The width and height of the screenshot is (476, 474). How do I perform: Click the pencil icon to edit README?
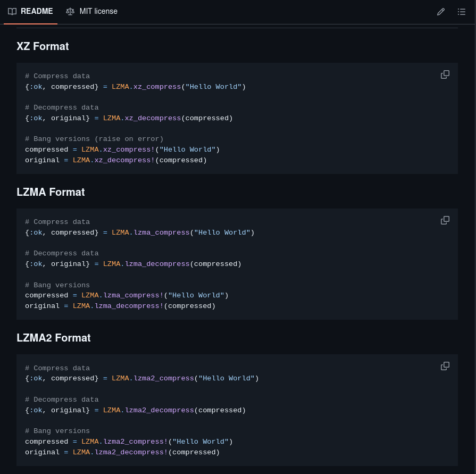click(440, 11)
